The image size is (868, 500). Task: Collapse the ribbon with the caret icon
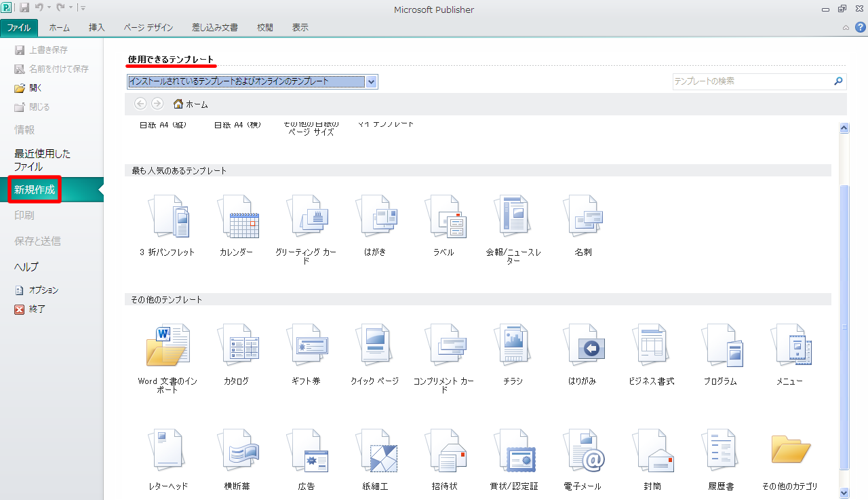coord(846,28)
